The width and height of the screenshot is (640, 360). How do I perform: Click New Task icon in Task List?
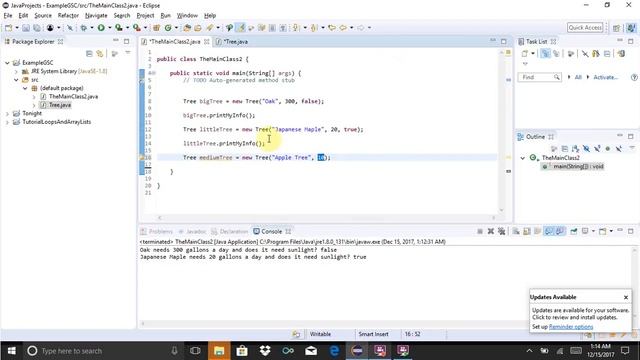(x=524, y=53)
